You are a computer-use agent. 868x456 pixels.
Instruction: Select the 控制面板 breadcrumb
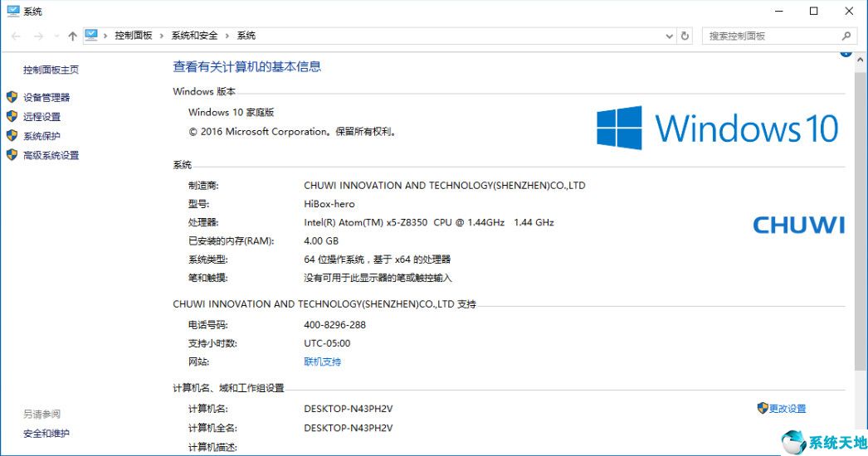[134, 36]
